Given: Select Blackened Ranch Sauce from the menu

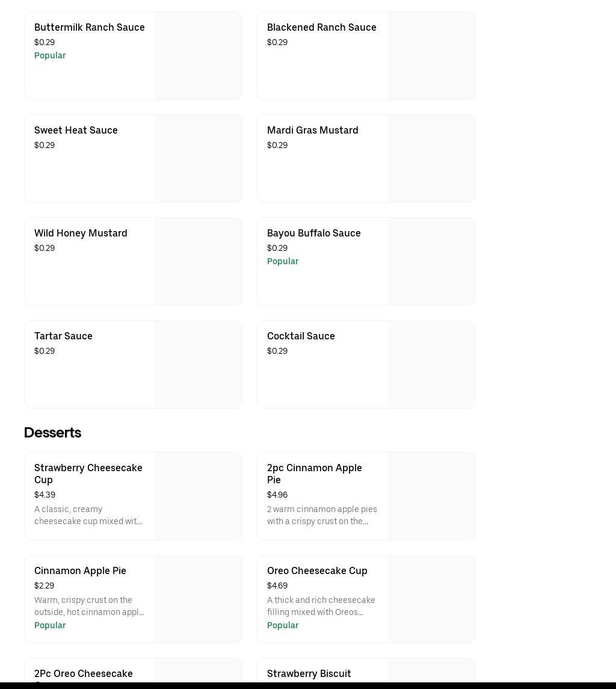Looking at the screenshot, I should 321,28.
